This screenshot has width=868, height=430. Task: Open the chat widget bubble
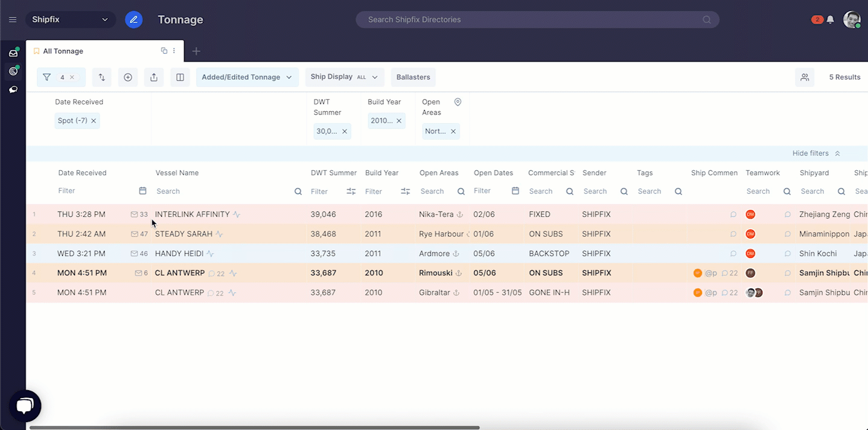click(x=25, y=406)
